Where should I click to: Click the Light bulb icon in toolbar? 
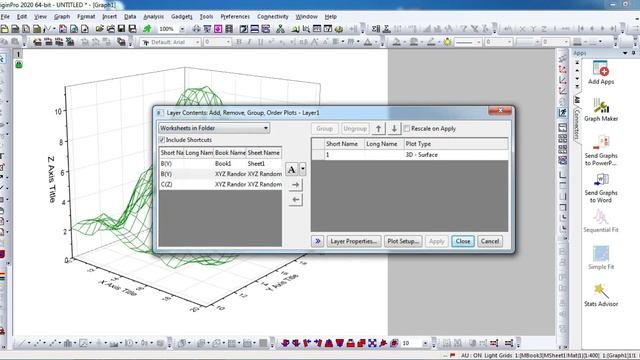pos(447,42)
